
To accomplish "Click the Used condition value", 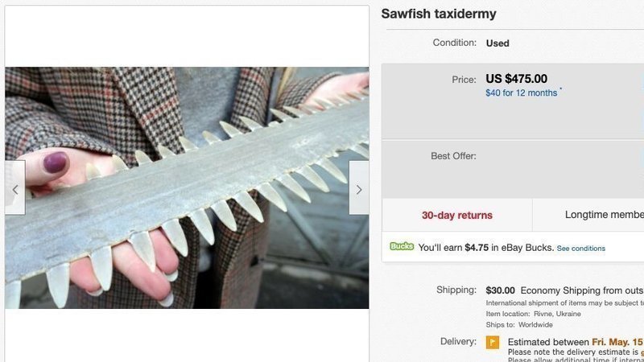I will [497, 43].
